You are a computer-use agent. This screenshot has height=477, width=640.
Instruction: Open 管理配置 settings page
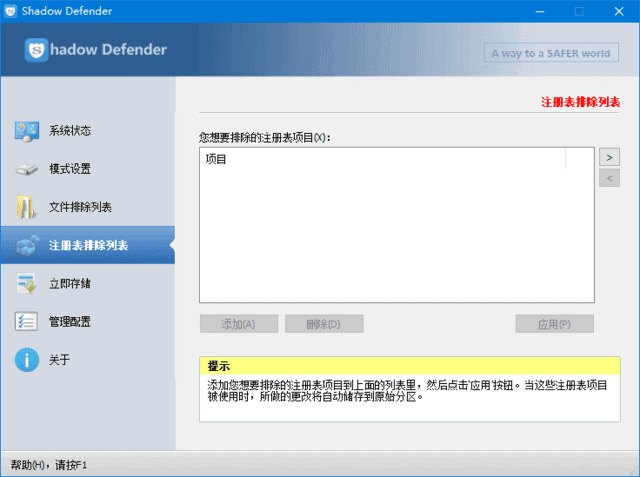(70, 322)
